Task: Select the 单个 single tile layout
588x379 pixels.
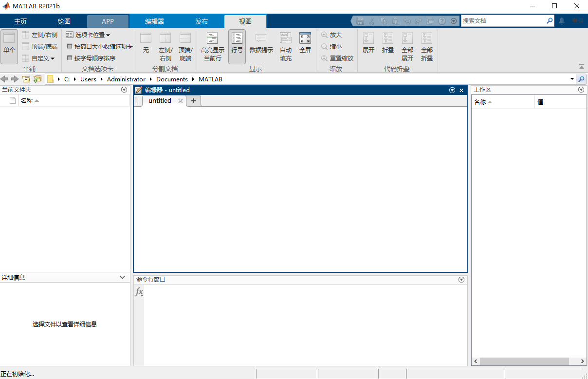Action: [x=9, y=47]
